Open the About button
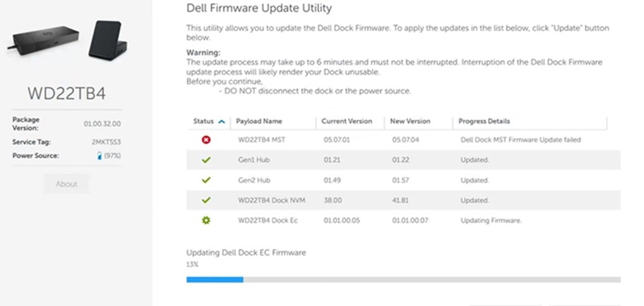 pos(67,184)
